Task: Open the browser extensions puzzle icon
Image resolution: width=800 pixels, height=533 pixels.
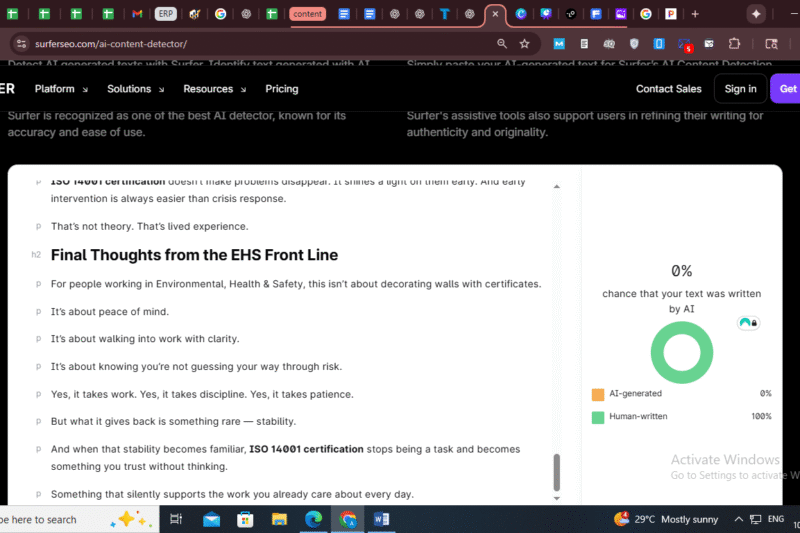Action: point(735,44)
